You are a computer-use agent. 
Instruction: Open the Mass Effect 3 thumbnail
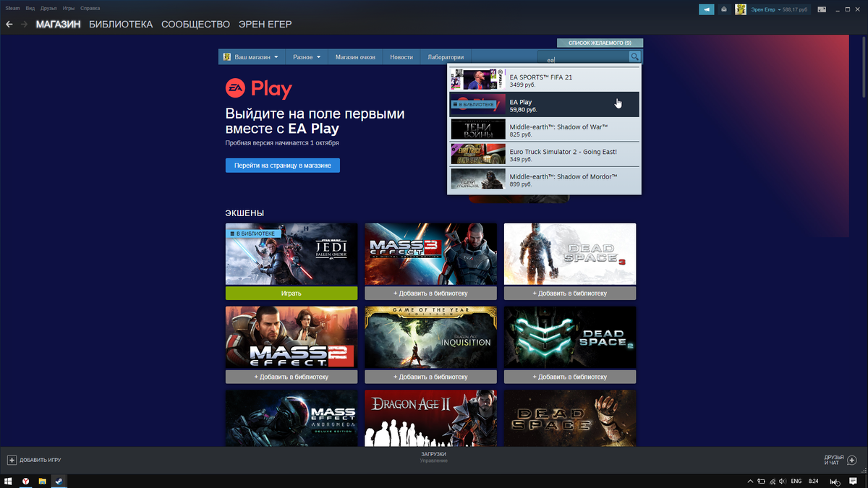[430, 254]
